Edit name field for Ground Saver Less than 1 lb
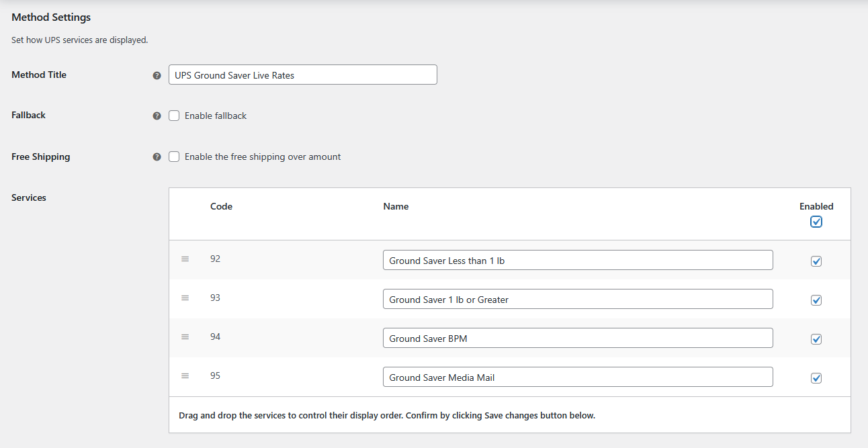Screen dimensions: 868x448 click(578, 260)
